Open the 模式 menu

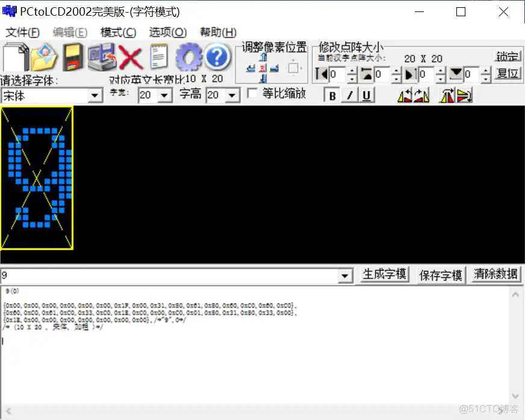[118, 32]
